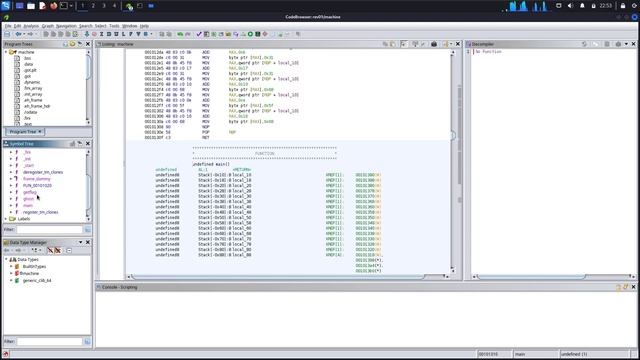Click the purple checkmark toolbar icon
The image size is (640, 360).
pos(199,34)
